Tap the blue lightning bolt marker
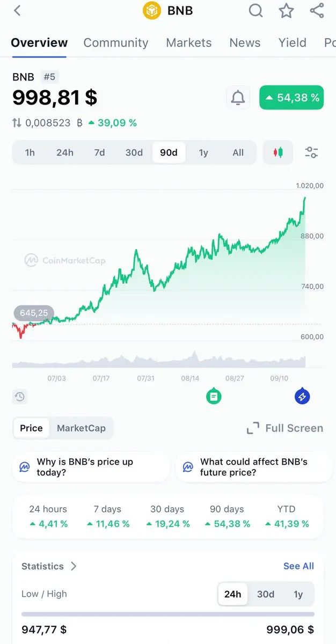The height and width of the screenshot is (644, 336). point(302,397)
